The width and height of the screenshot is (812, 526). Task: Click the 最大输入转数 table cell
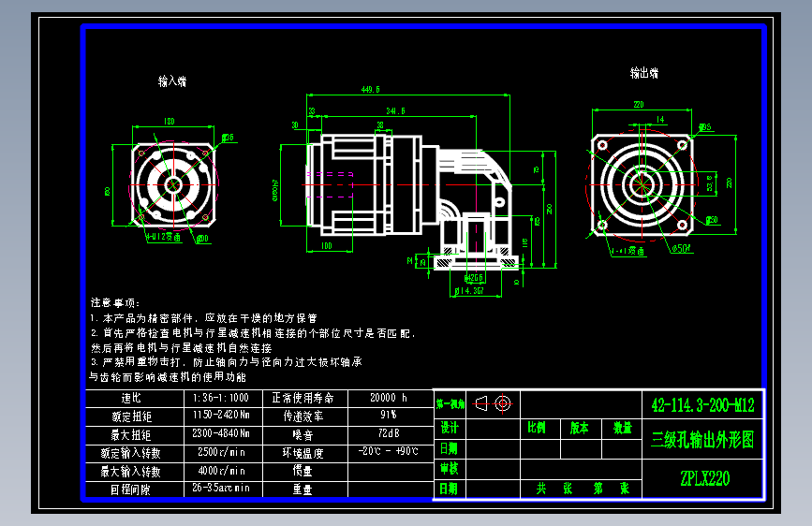134,472
